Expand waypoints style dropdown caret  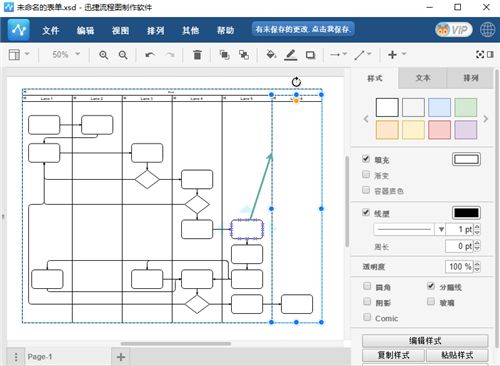pyautogui.click(x=369, y=54)
